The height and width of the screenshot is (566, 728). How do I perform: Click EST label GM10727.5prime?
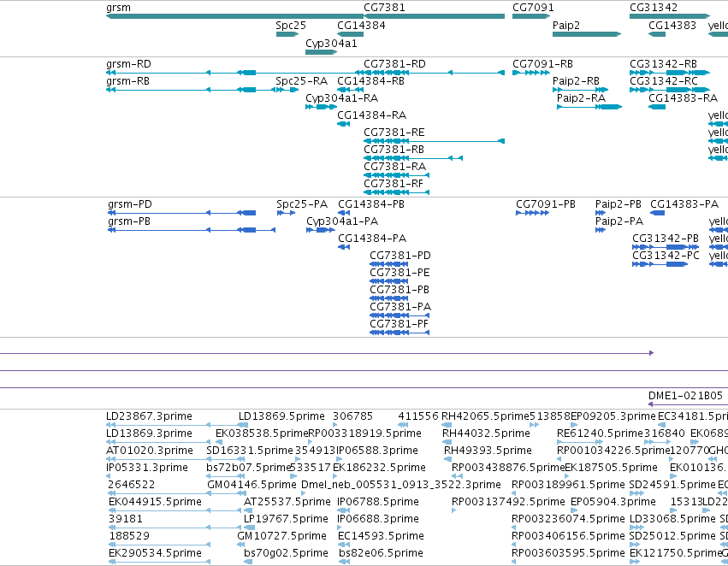pyautogui.click(x=281, y=536)
